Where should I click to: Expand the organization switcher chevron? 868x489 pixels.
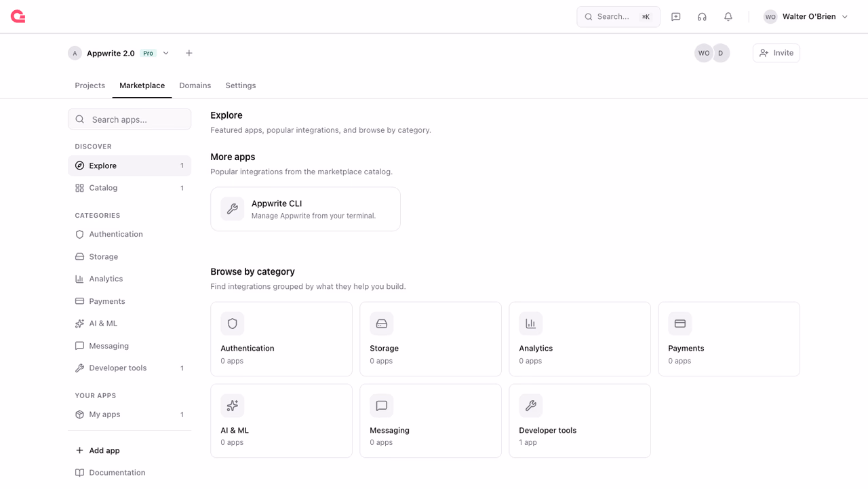coord(166,53)
